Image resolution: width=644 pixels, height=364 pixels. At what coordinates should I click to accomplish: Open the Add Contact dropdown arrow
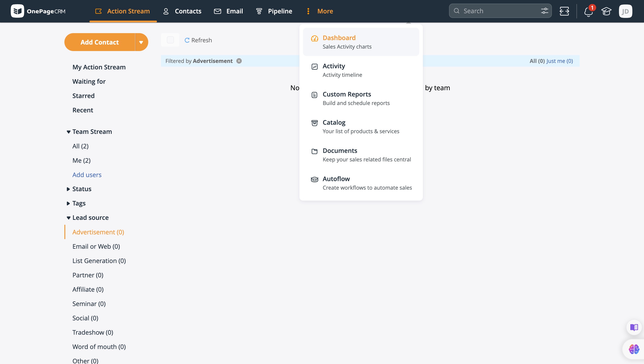pos(141,42)
